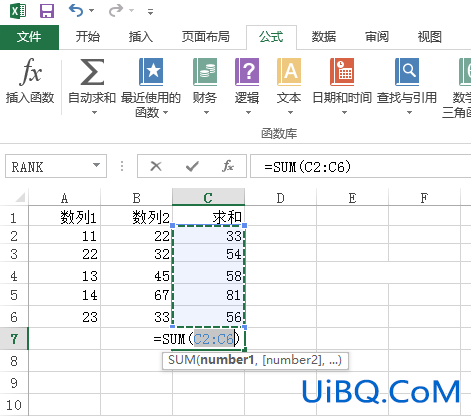
Task: Click cell C6 containing 56
Action: [208, 317]
